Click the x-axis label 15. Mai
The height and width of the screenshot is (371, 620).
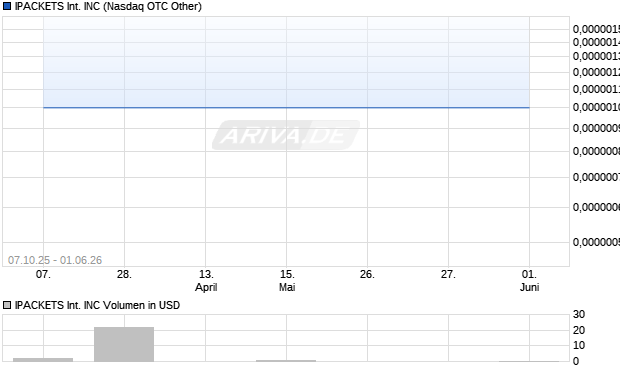tap(287, 281)
